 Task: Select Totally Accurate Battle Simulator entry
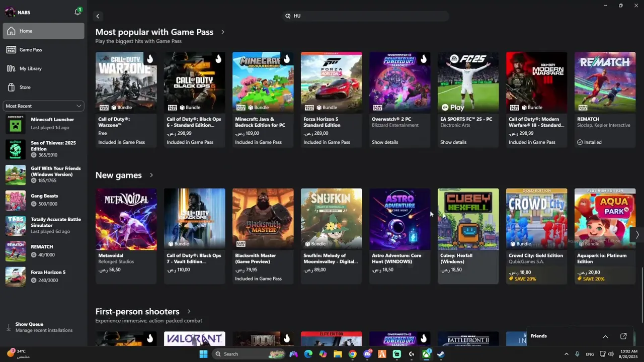(x=44, y=226)
